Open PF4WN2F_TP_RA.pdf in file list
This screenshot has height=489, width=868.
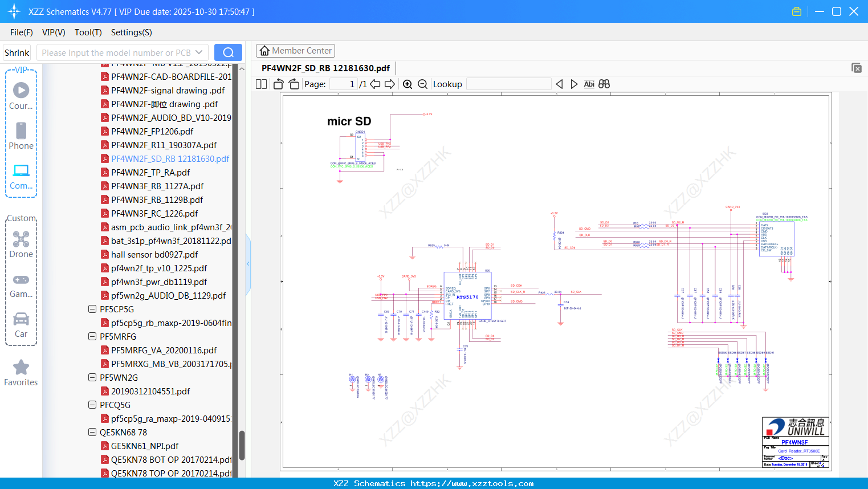coord(150,172)
